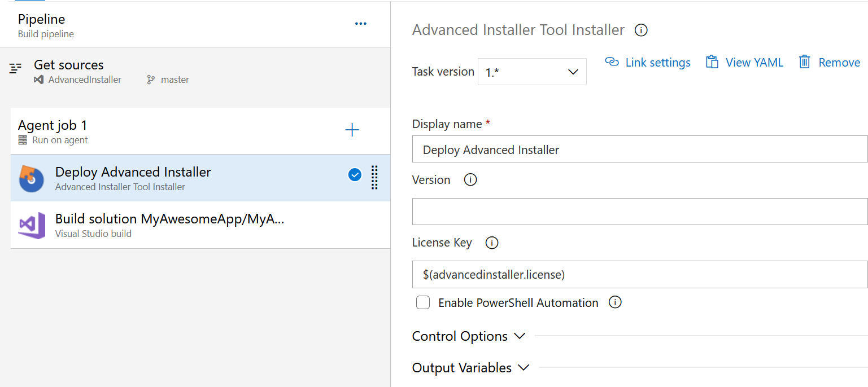
Task: Click the License Key input field
Action: click(640, 274)
